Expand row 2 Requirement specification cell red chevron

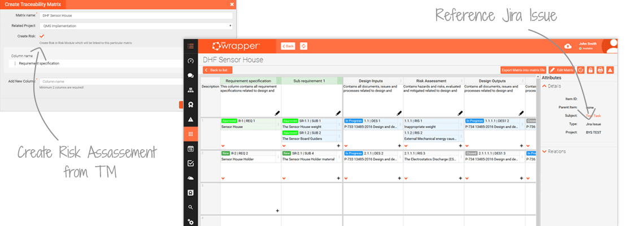tap(223, 179)
